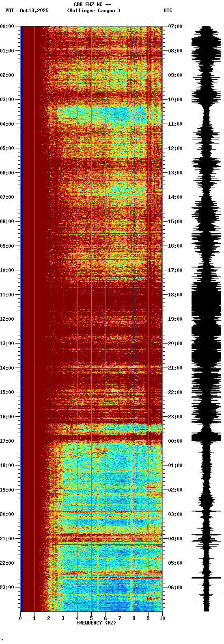
Task: Click the PDT time label "21:00"
Action: [x=7, y=539]
